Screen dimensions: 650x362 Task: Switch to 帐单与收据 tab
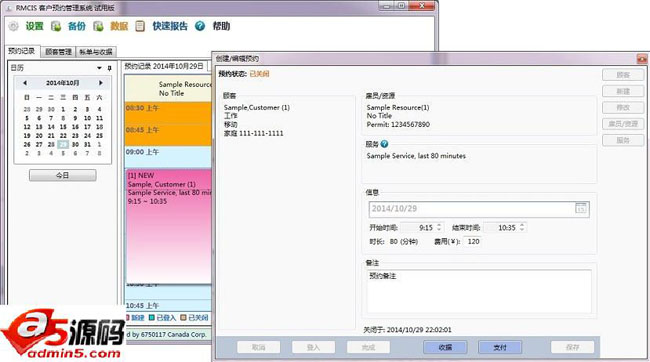pyautogui.click(x=96, y=52)
